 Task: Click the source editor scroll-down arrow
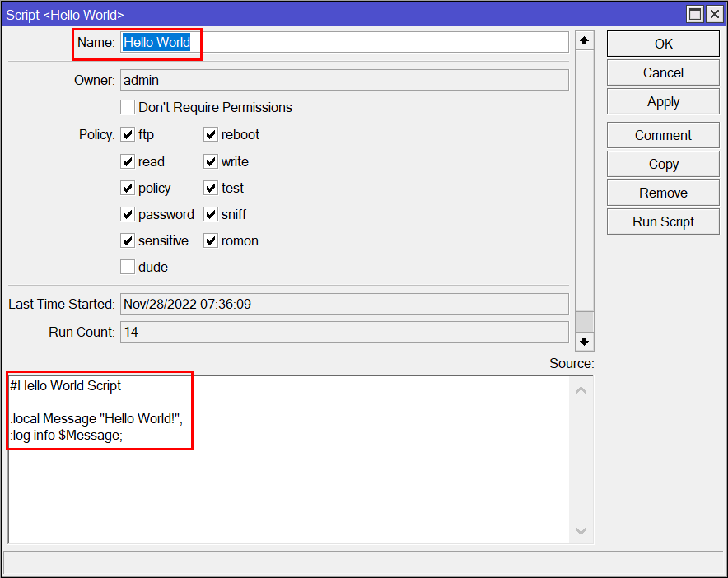[581, 532]
